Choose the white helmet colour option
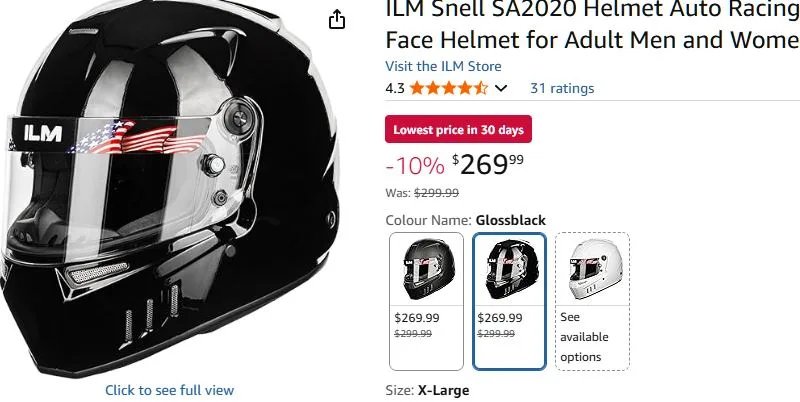 592,301
